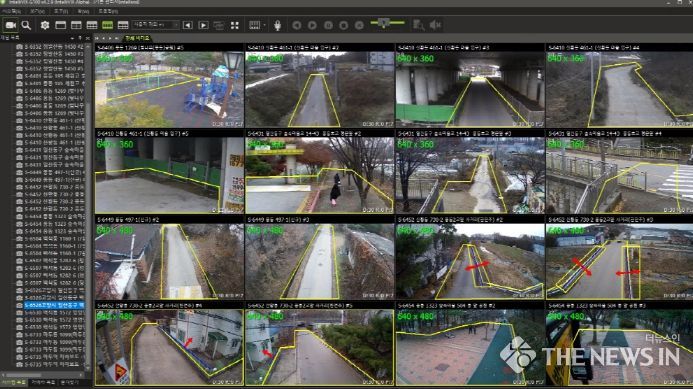Click the camera list vertical scrollbar

(x=88, y=203)
